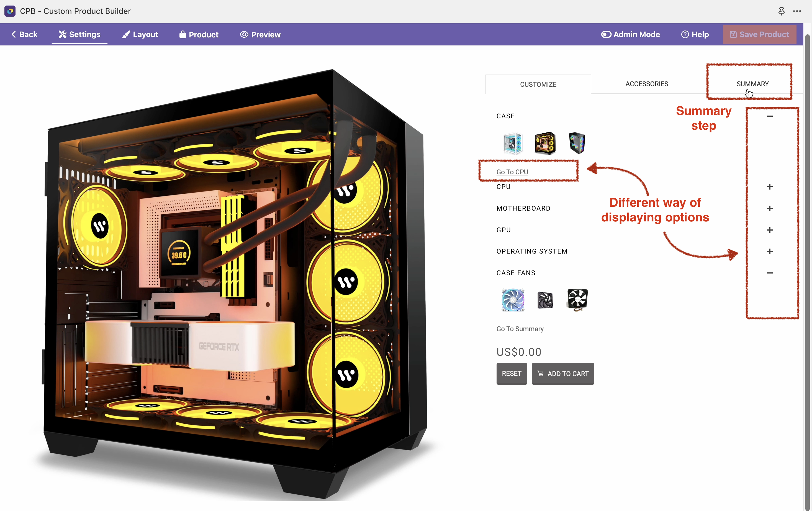The image size is (812, 511).
Task: Click the Go To CPU link
Action: 512,172
